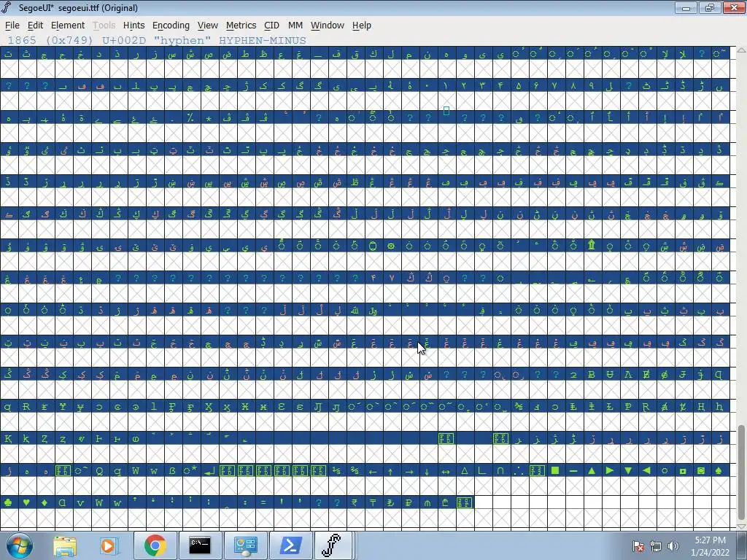This screenshot has height=560, width=747.
Task: Open the network status tray icon
Action: point(656,546)
